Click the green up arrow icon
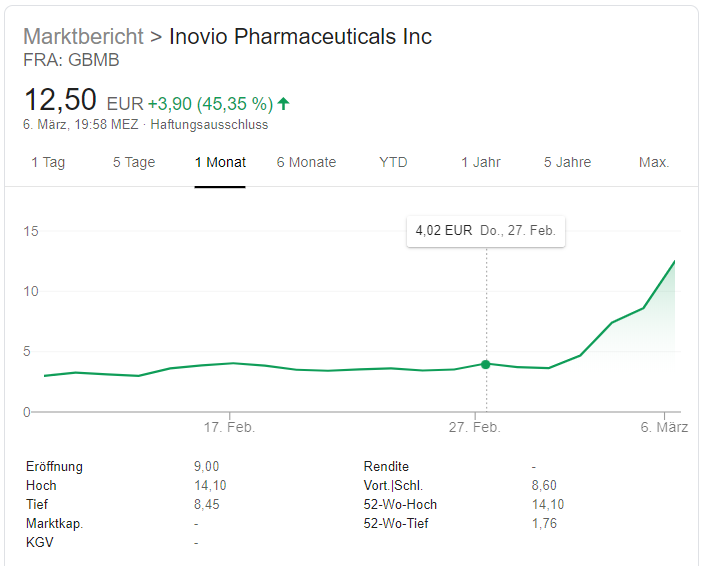The height and width of the screenshot is (566, 702). (x=284, y=103)
